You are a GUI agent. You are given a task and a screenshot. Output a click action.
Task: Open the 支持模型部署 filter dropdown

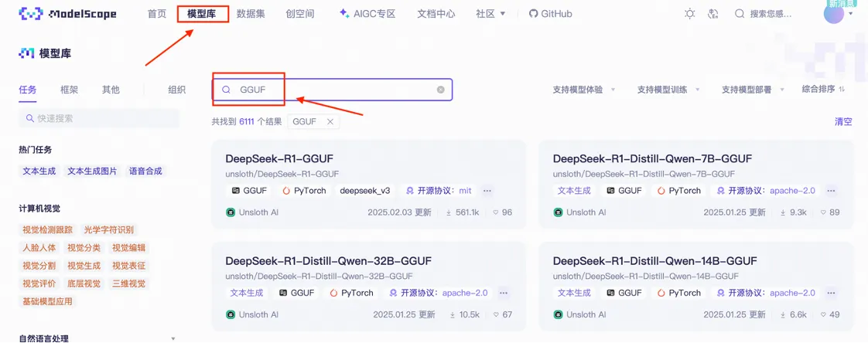pos(753,90)
